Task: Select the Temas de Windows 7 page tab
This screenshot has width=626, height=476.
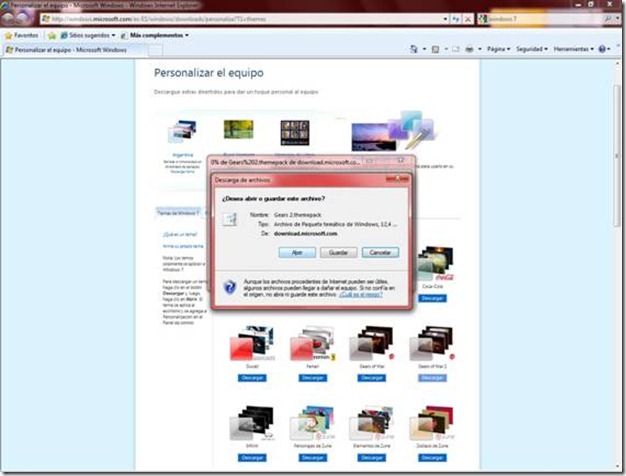Action: (178, 213)
